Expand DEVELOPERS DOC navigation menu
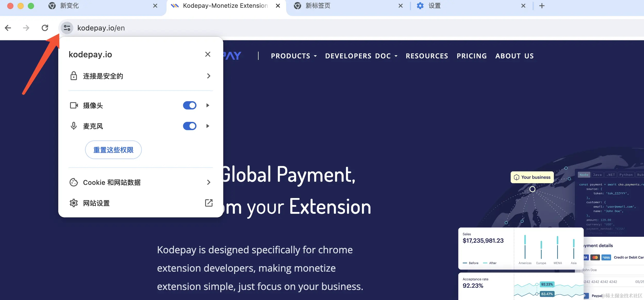 pyautogui.click(x=361, y=56)
